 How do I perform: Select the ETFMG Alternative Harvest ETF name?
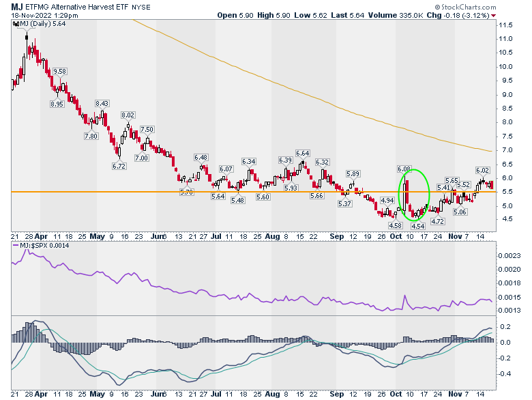(x=76, y=7)
